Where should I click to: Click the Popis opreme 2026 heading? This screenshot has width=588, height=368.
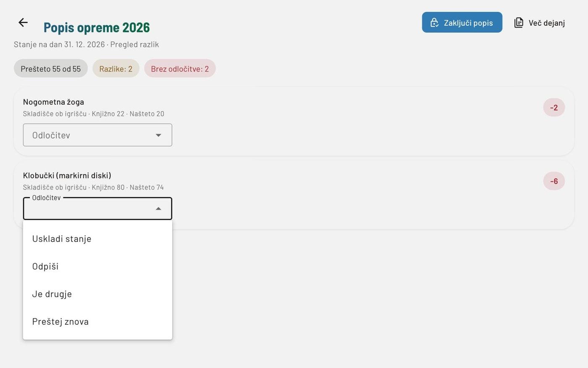97,28
